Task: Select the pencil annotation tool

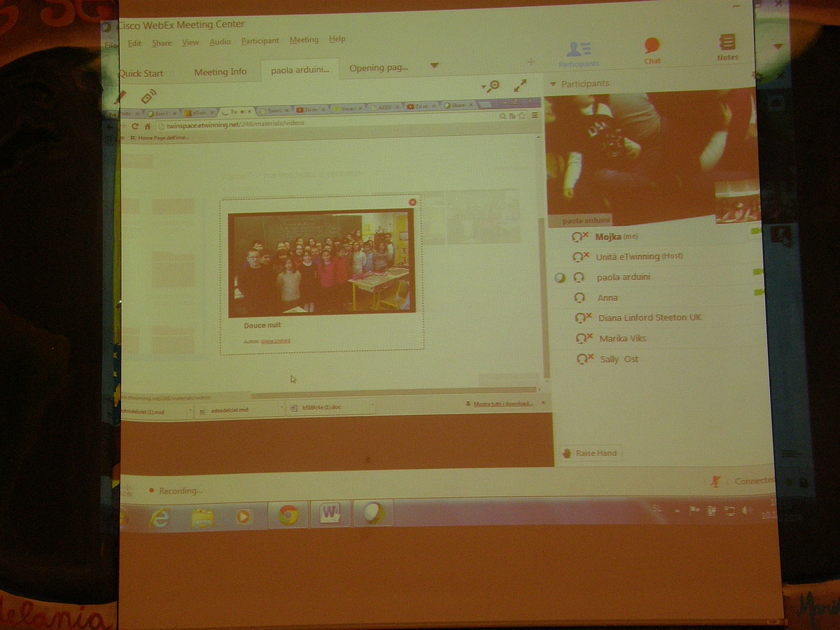Action: [x=122, y=96]
